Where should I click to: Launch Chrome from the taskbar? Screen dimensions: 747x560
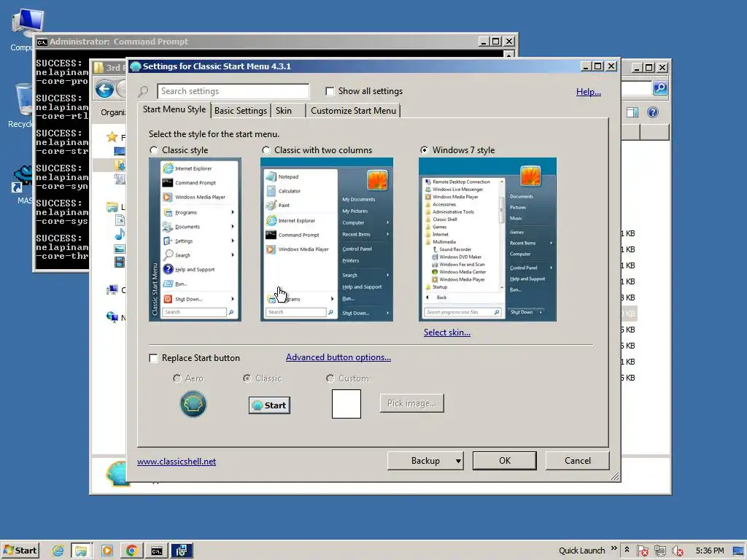coord(131,551)
